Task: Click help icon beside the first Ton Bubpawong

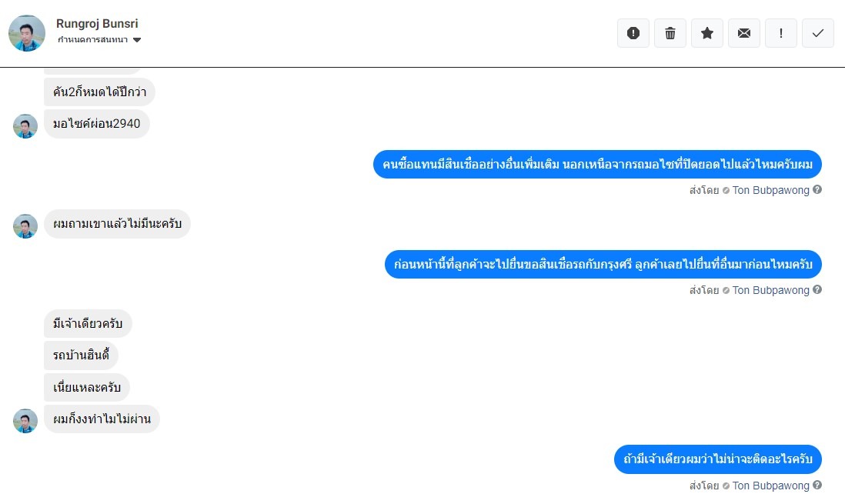Action: point(817,190)
